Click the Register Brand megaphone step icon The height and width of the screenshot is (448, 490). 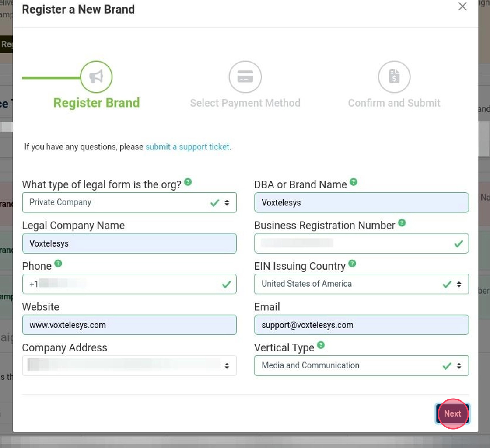pyautogui.click(x=96, y=77)
